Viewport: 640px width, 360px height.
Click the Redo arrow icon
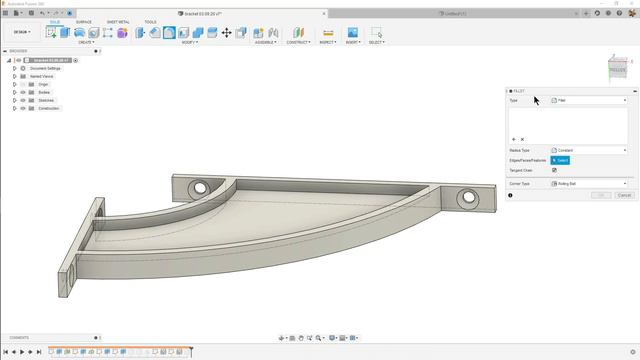(56, 13)
